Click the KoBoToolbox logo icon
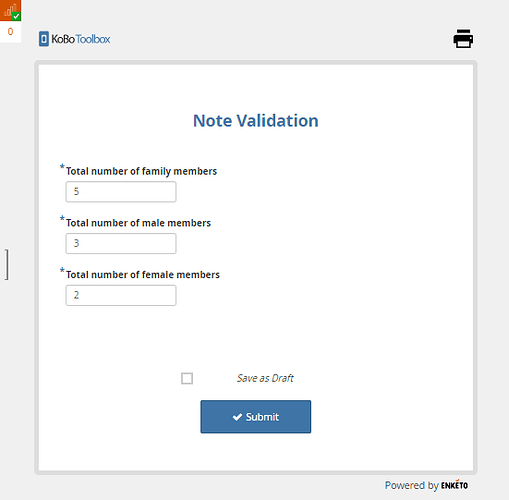Viewport: 509px width, 500px height. [44, 39]
